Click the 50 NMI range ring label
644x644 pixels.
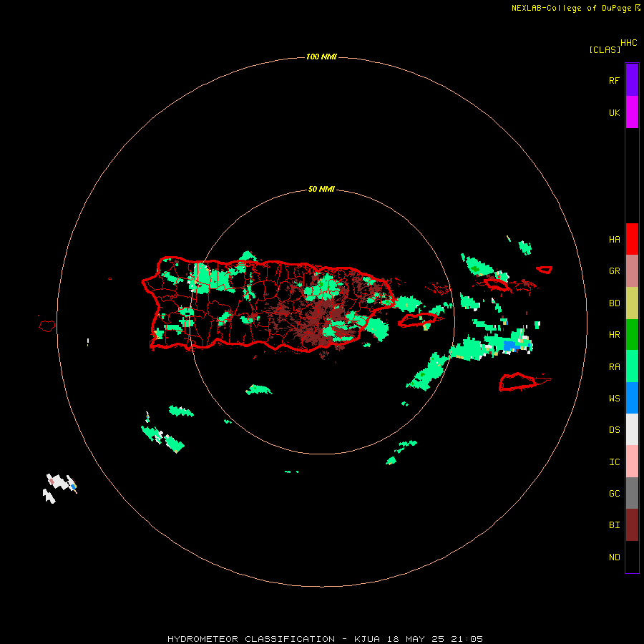pyautogui.click(x=321, y=190)
